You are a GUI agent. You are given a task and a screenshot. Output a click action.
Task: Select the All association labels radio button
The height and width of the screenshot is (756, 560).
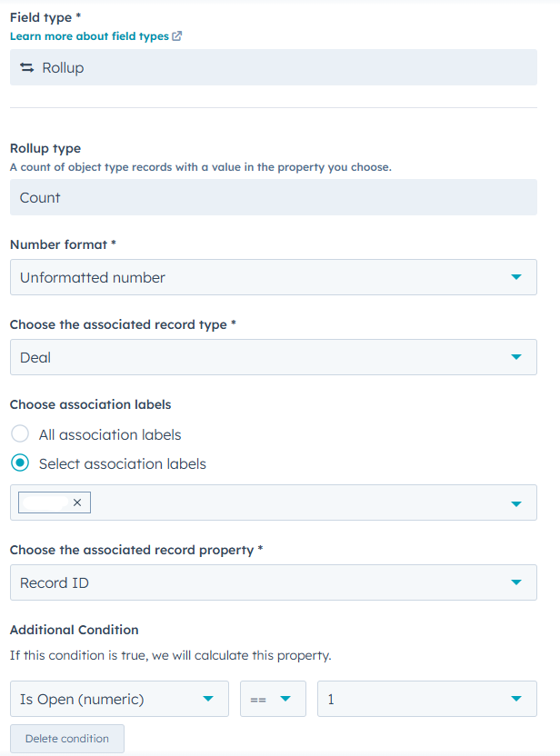coord(20,434)
